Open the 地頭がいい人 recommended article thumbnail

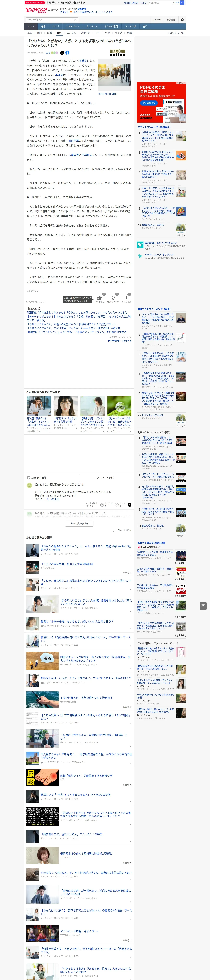coord(66,406)
